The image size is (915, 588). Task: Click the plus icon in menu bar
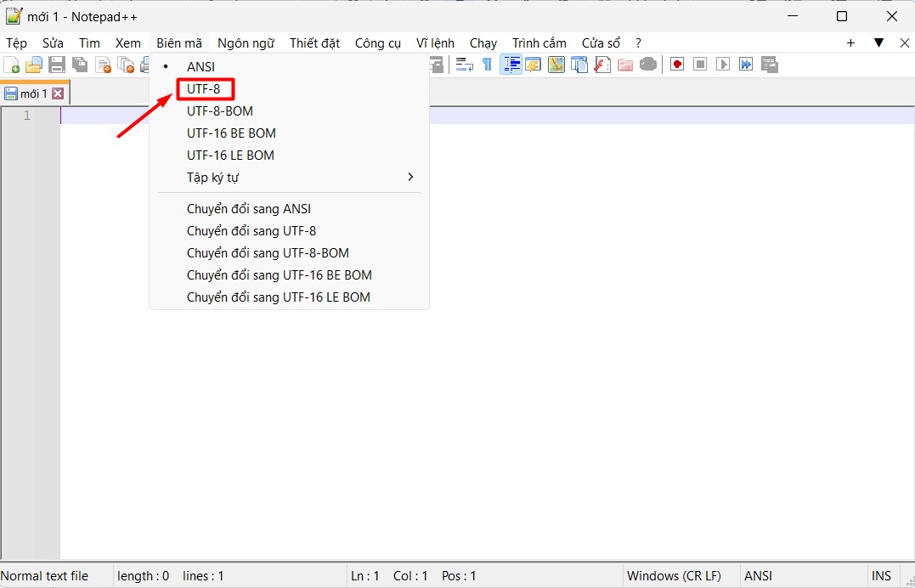[850, 42]
